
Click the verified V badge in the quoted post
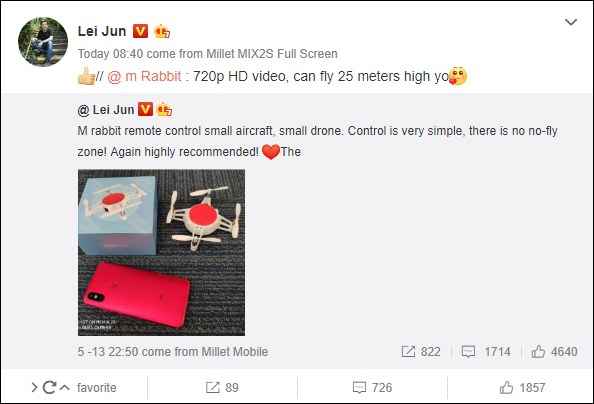145,109
